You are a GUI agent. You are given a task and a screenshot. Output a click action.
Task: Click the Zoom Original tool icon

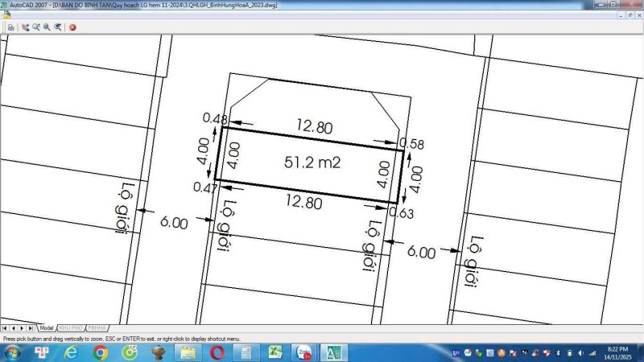coord(58,27)
